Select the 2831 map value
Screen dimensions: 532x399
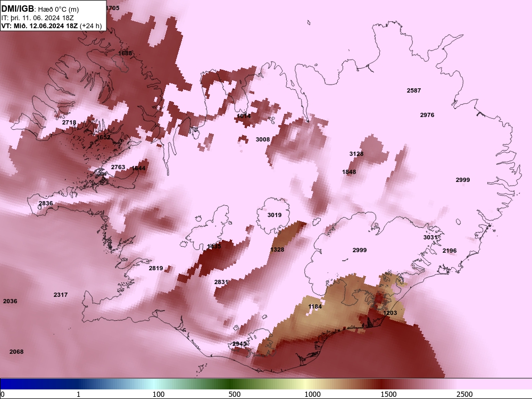[x=221, y=282]
